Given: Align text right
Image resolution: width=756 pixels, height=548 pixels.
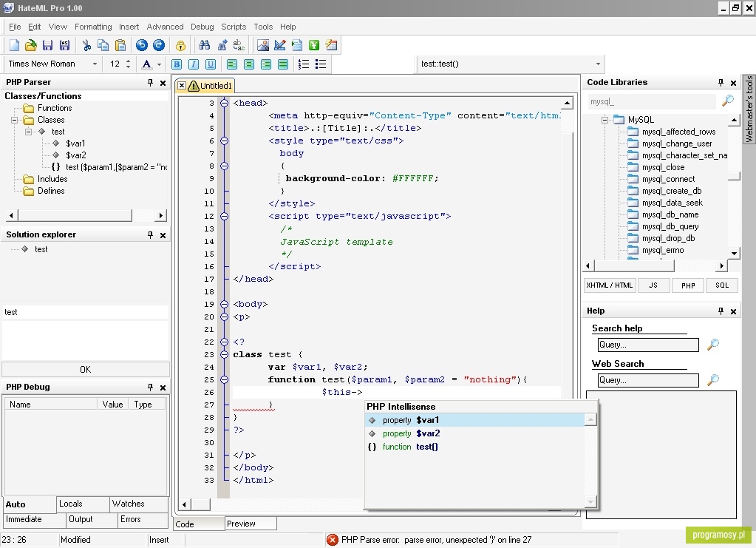Looking at the screenshot, I should click(x=265, y=64).
